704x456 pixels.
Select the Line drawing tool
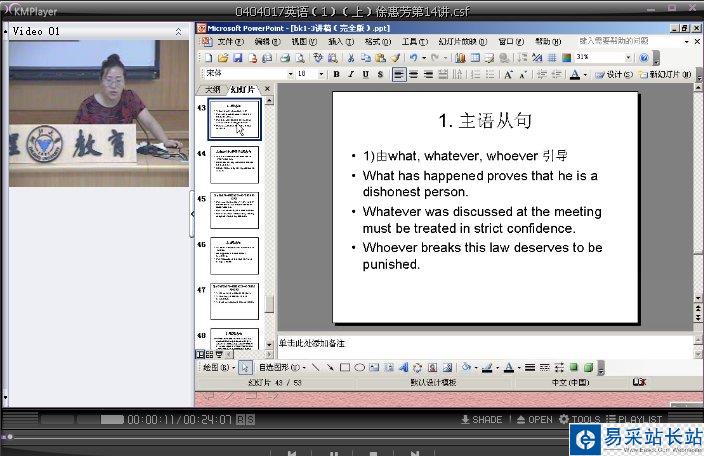tap(316, 368)
